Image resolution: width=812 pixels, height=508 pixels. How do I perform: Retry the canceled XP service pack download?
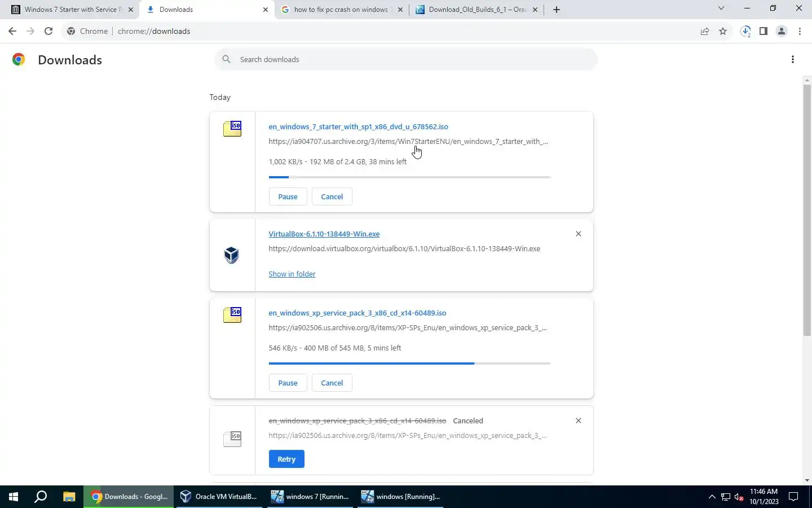(286, 459)
